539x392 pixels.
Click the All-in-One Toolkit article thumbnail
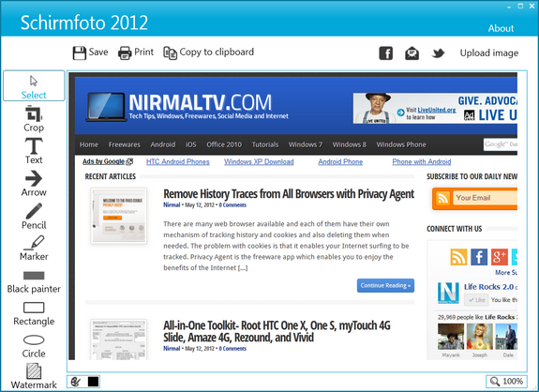pyautogui.click(x=119, y=339)
